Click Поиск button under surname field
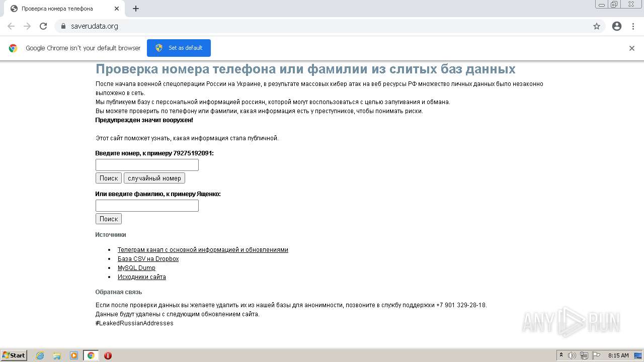 pos(109,219)
